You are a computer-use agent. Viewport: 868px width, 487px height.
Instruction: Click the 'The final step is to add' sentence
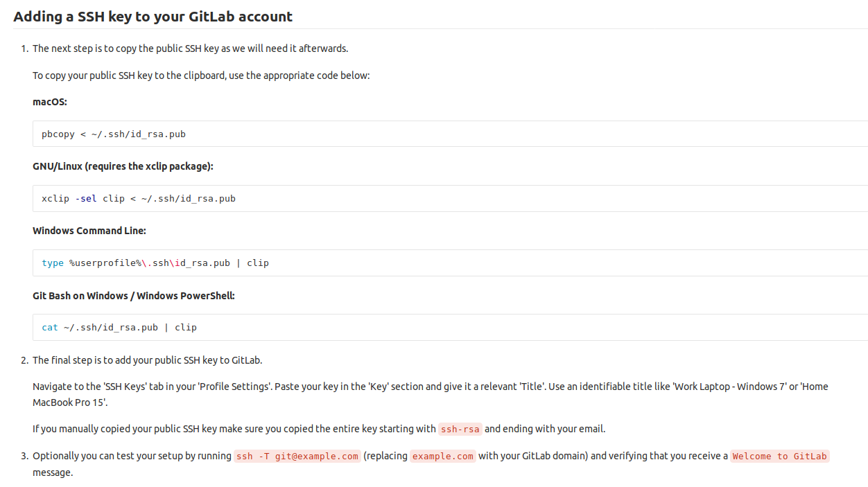point(147,360)
